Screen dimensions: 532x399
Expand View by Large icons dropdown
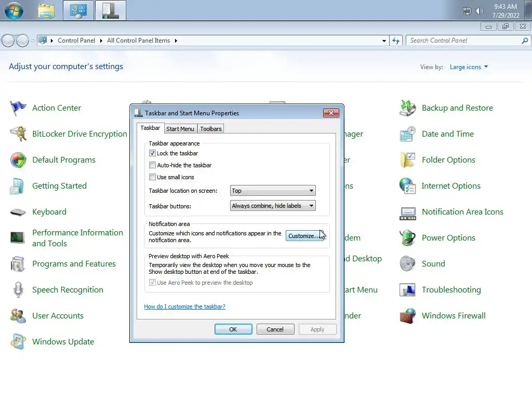[469, 67]
